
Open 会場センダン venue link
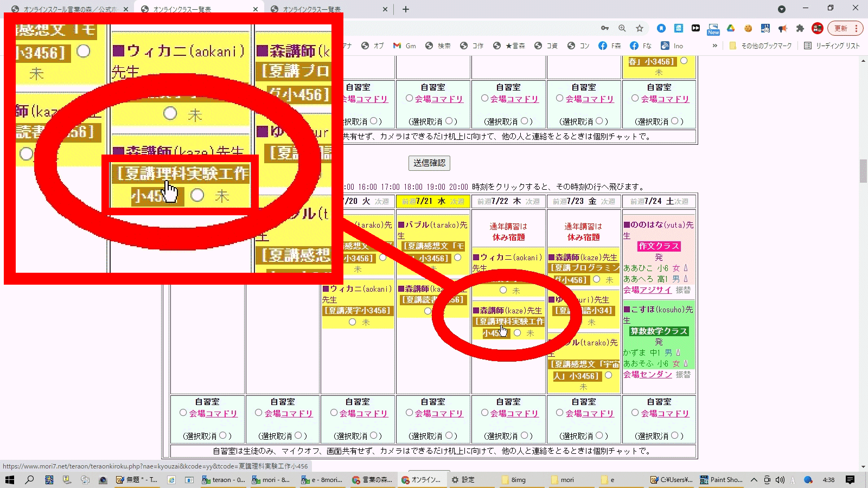(x=647, y=375)
